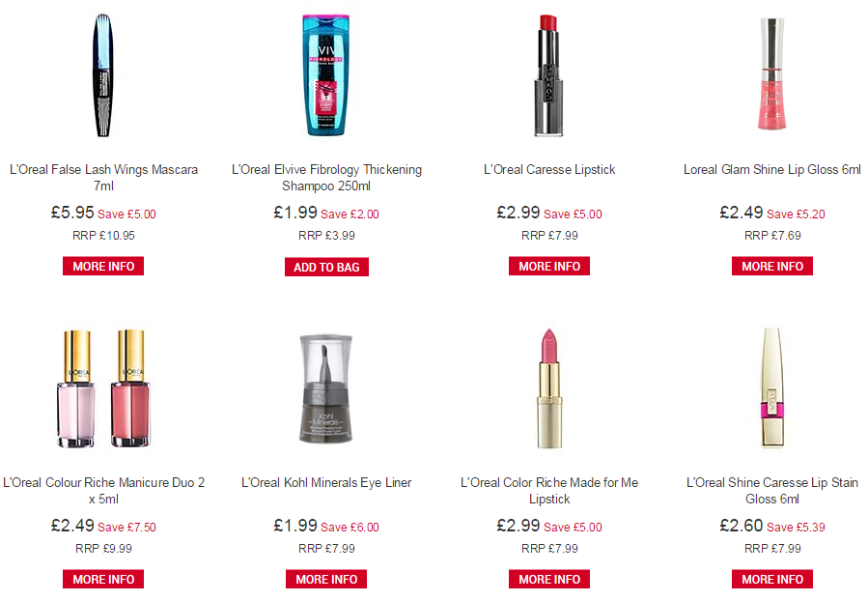Open the L'Oreal Kohl Minerals Eye Liner title
The height and width of the screenshot is (601, 868).
coord(326,482)
